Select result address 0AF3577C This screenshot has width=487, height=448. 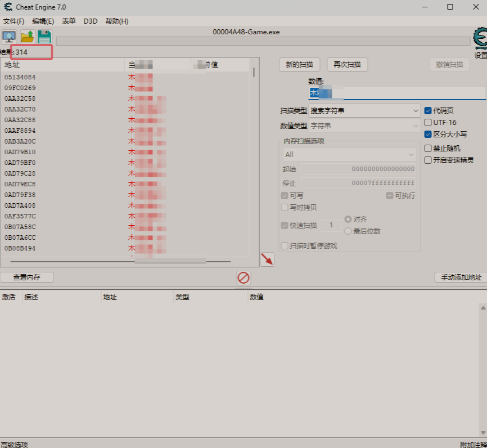20,216
